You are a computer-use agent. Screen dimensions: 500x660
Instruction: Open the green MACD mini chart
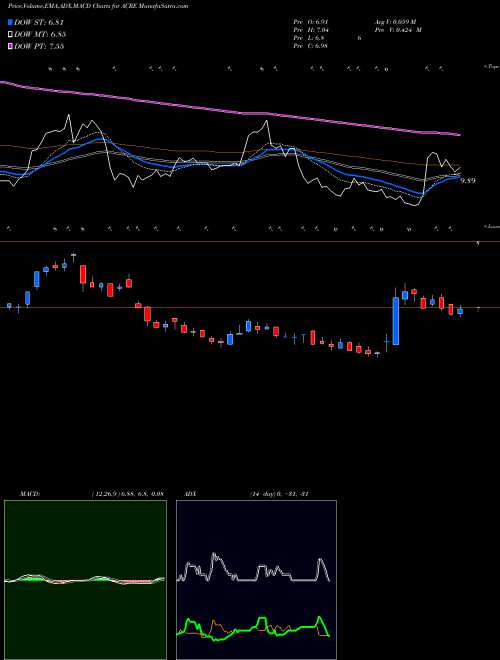click(85, 580)
